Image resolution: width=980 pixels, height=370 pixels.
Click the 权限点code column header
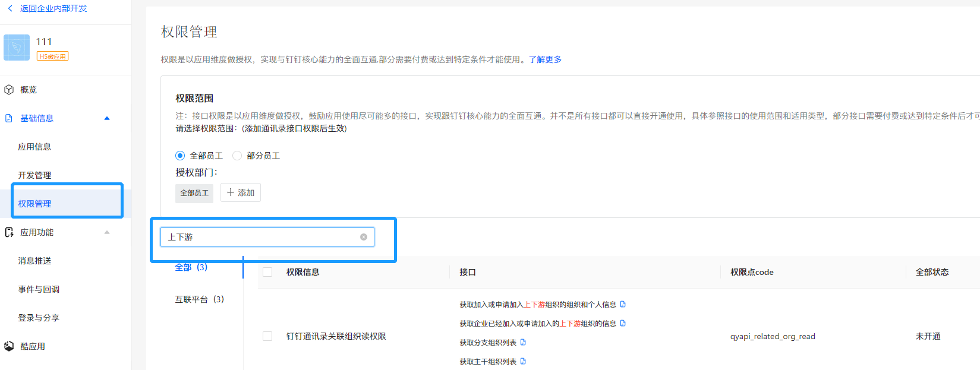click(x=752, y=272)
